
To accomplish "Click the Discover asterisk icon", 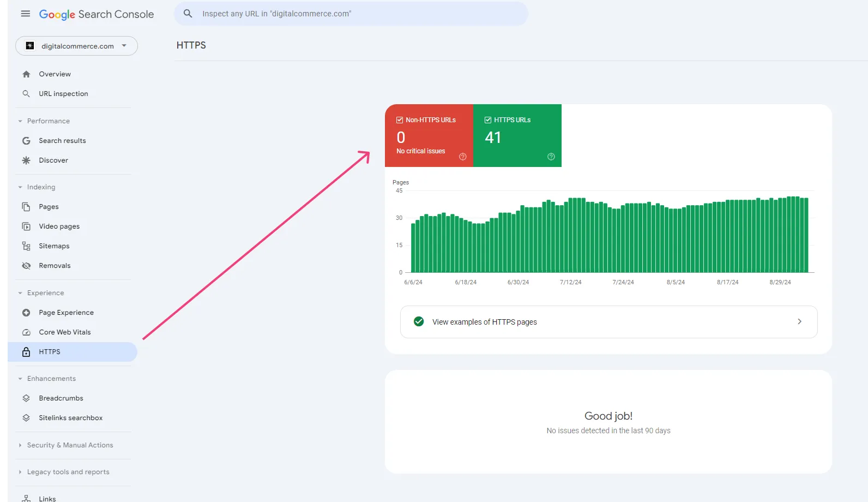I will (x=26, y=160).
